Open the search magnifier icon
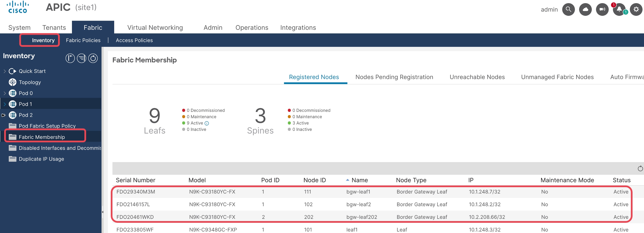The height and width of the screenshot is (233, 644). (x=568, y=10)
